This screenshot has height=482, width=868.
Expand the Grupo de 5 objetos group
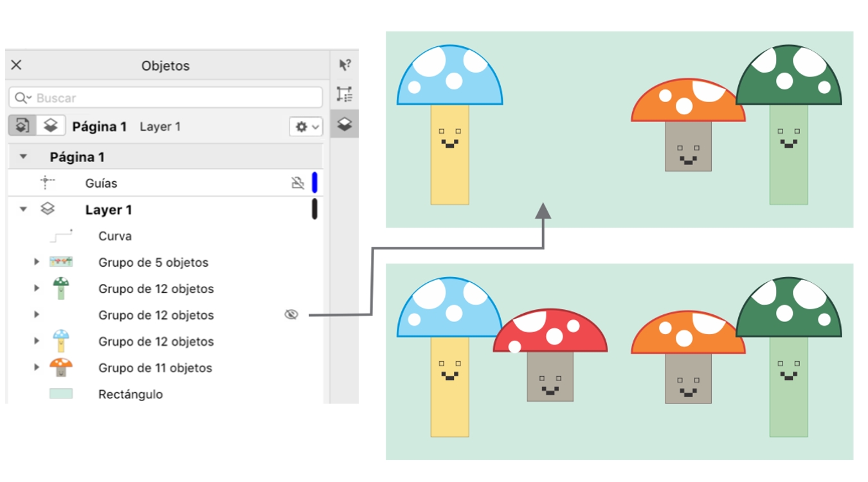click(37, 262)
